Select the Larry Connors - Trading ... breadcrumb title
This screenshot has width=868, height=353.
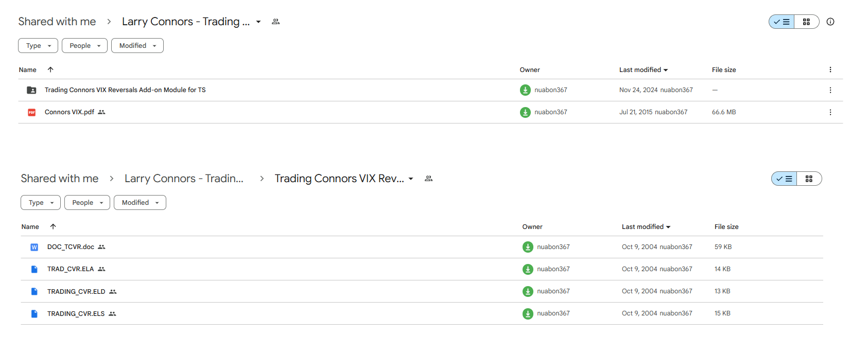click(x=186, y=22)
